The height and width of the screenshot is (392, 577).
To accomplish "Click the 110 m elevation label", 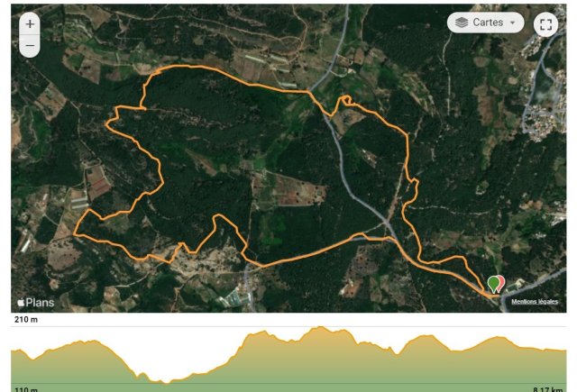I will (26, 389).
